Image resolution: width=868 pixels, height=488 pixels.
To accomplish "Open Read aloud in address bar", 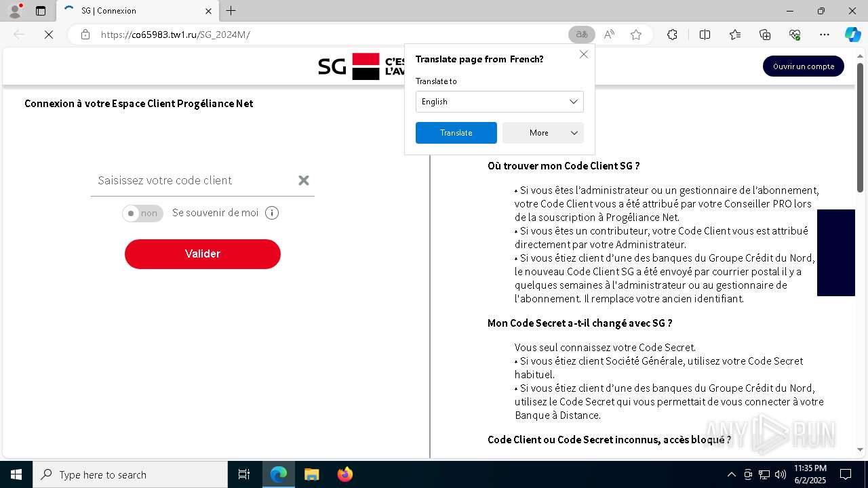I will tap(609, 35).
